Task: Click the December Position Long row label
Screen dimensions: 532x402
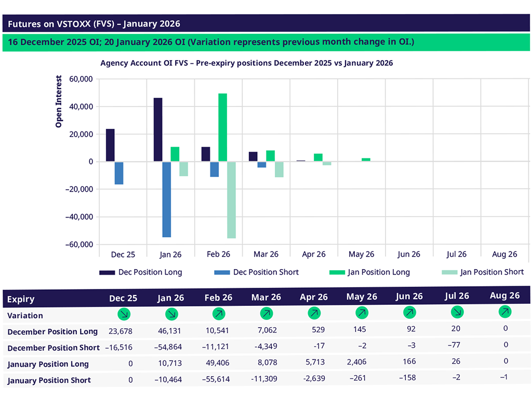Action: click(x=52, y=331)
